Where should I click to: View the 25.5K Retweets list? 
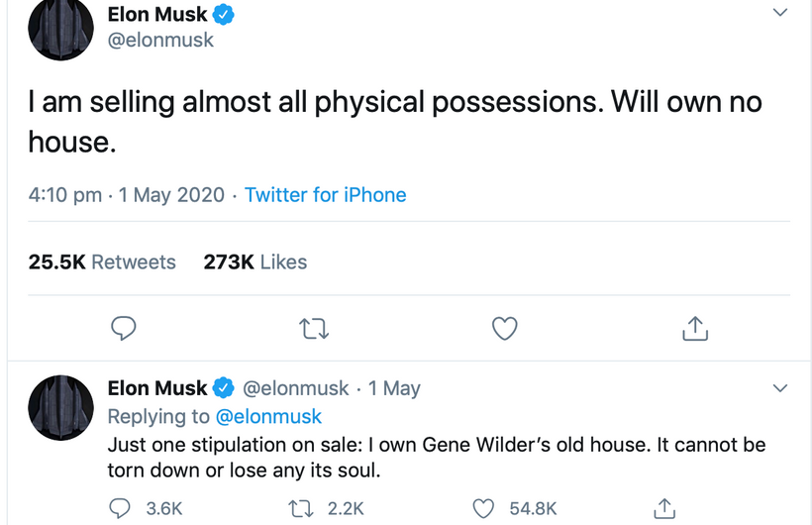point(102,262)
